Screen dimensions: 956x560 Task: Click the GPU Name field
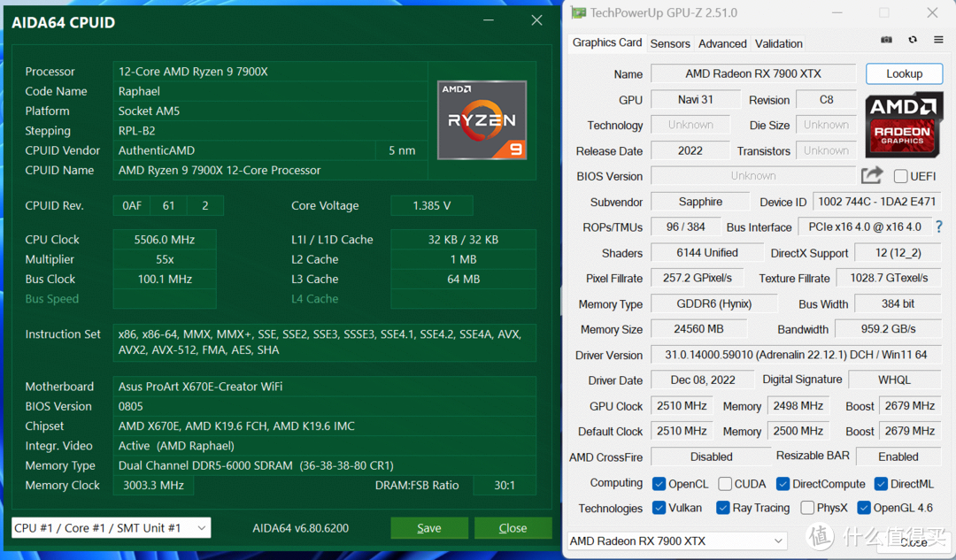pyautogui.click(x=753, y=73)
